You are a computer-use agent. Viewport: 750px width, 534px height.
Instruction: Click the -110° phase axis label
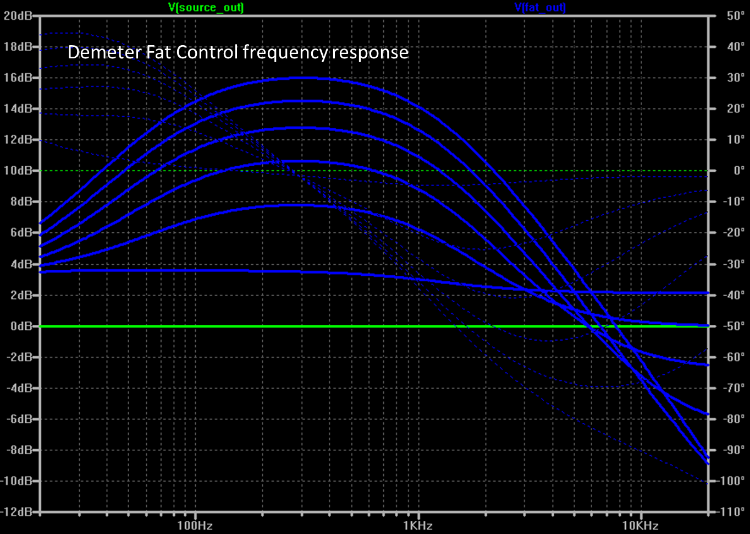[x=727, y=513]
